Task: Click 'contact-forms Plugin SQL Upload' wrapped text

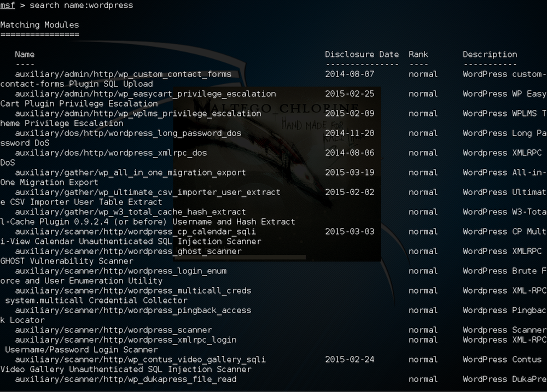Action: pyautogui.click(x=77, y=84)
